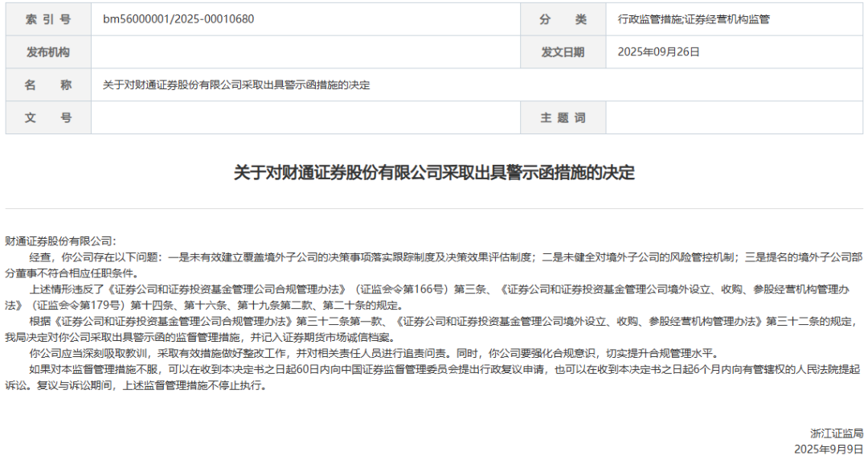Click the signing date 2025年9月9日

click(829, 449)
